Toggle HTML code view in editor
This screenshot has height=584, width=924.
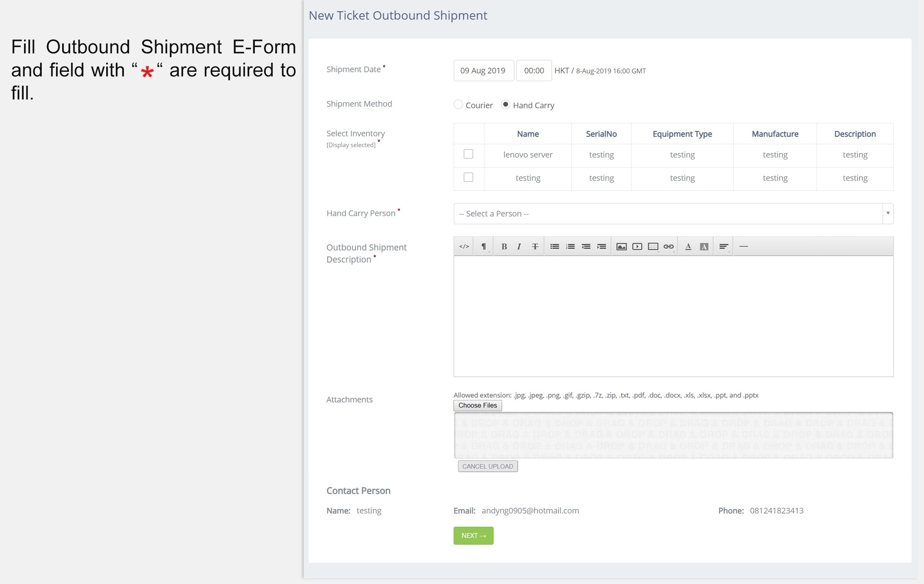coord(464,247)
